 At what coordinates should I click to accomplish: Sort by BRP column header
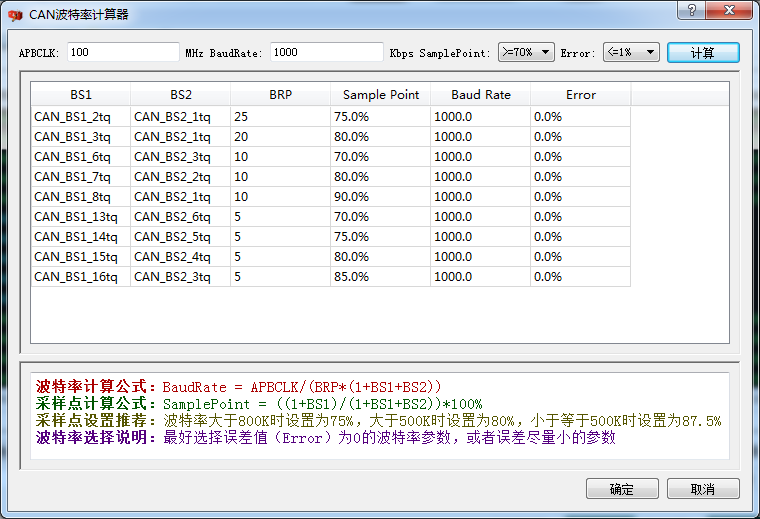click(x=281, y=95)
